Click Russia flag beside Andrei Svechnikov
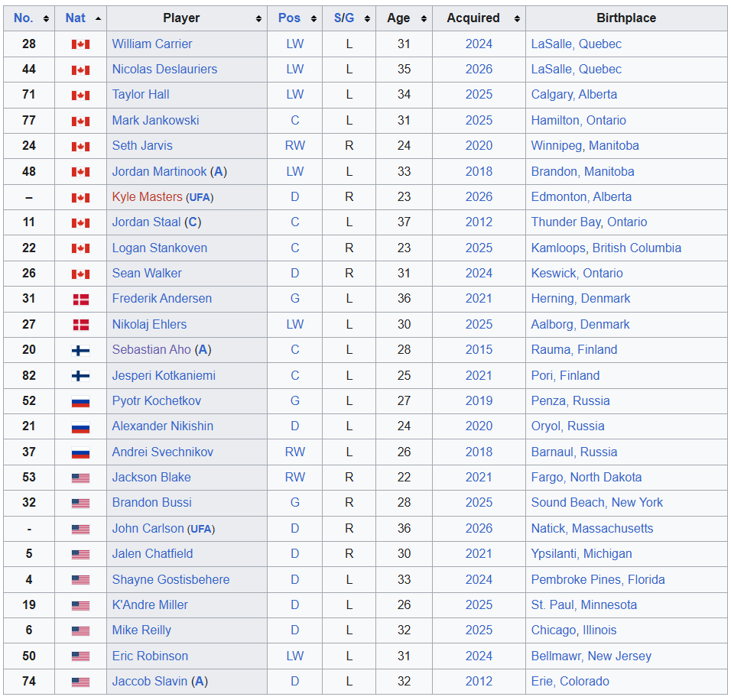Image resolution: width=731 pixels, height=700 pixels. point(80,452)
